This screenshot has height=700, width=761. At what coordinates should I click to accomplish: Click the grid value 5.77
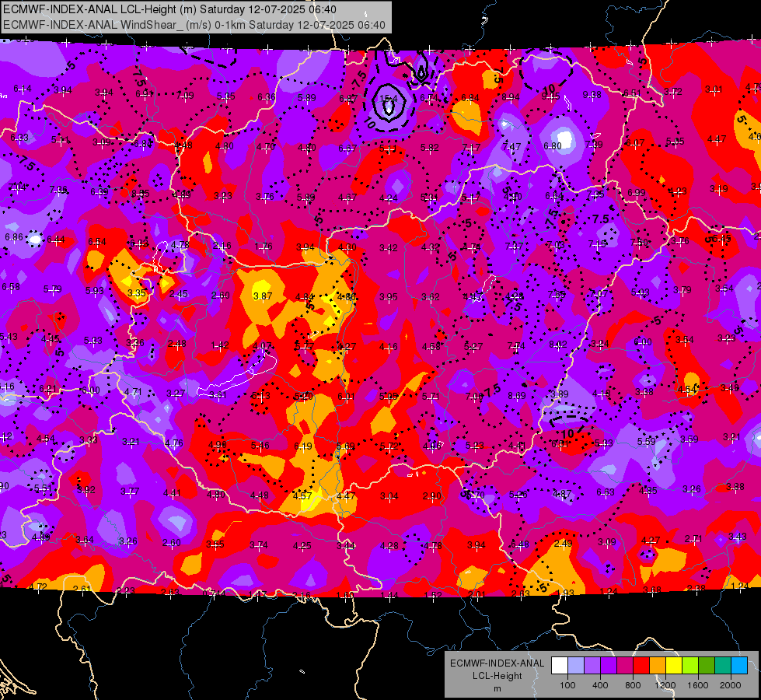[x=304, y=346]
